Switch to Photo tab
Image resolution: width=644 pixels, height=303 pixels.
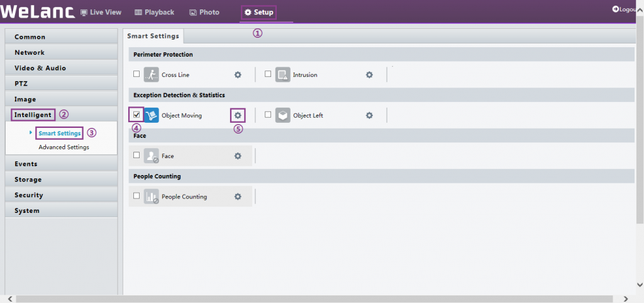click(204, 13)
